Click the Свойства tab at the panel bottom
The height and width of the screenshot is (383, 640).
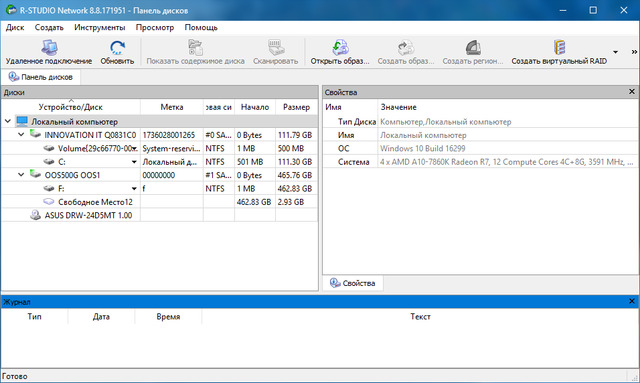point(353,283)
